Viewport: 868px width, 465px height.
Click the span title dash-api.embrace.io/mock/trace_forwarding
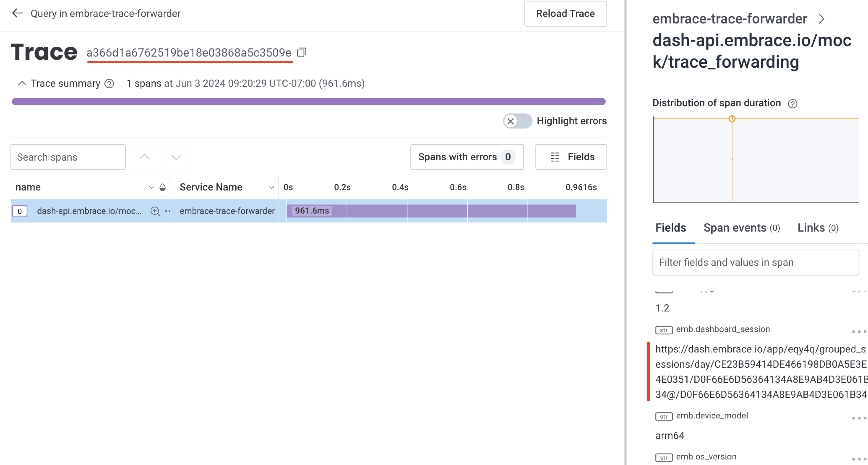[752, 51]
